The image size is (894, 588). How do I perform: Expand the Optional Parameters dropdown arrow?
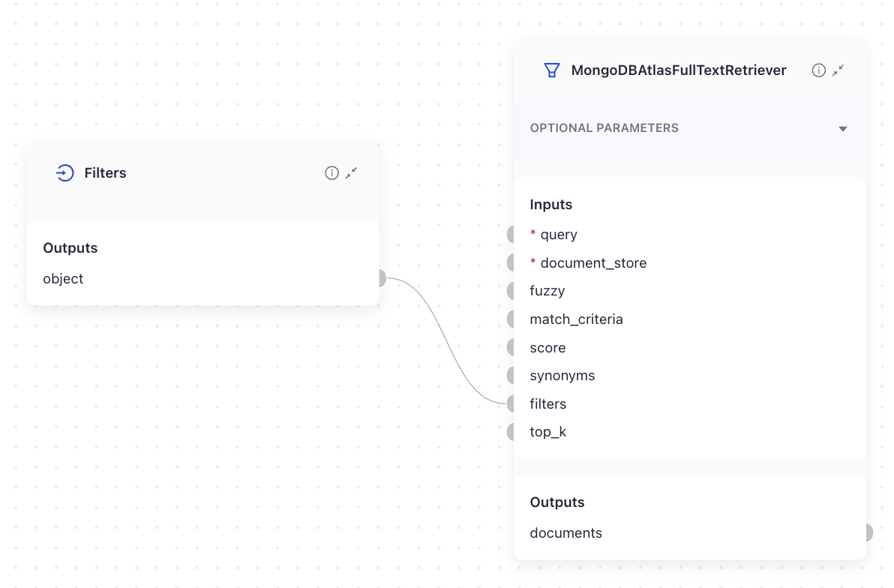pos(843,129)
